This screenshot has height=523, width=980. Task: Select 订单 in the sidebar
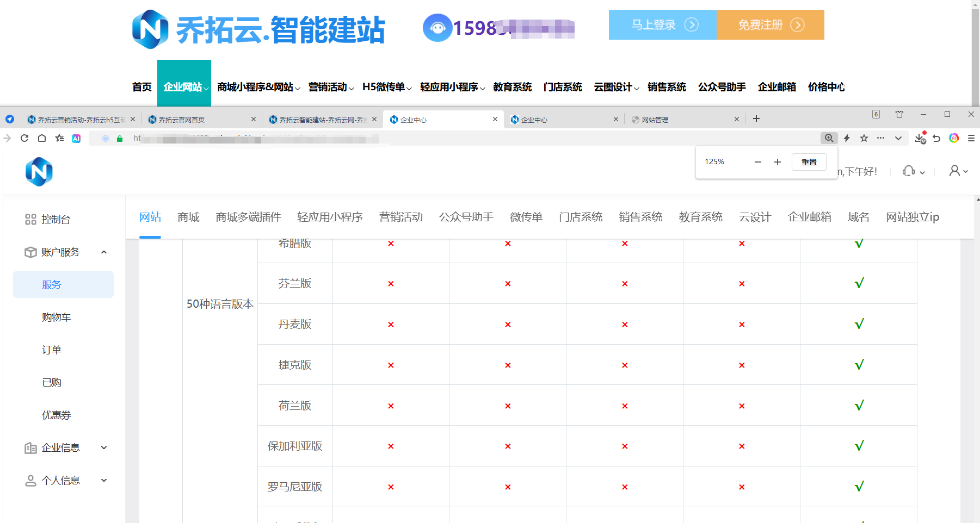coord(52,350)
